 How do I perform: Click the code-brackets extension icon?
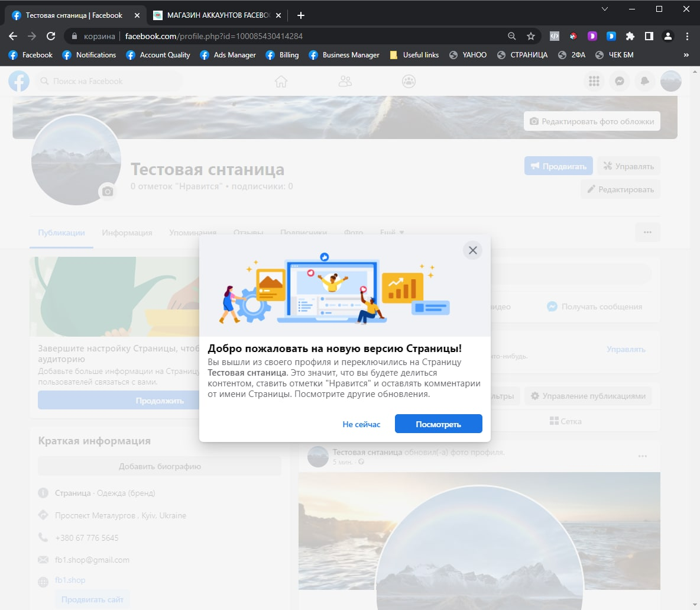[x=555, y=36]
